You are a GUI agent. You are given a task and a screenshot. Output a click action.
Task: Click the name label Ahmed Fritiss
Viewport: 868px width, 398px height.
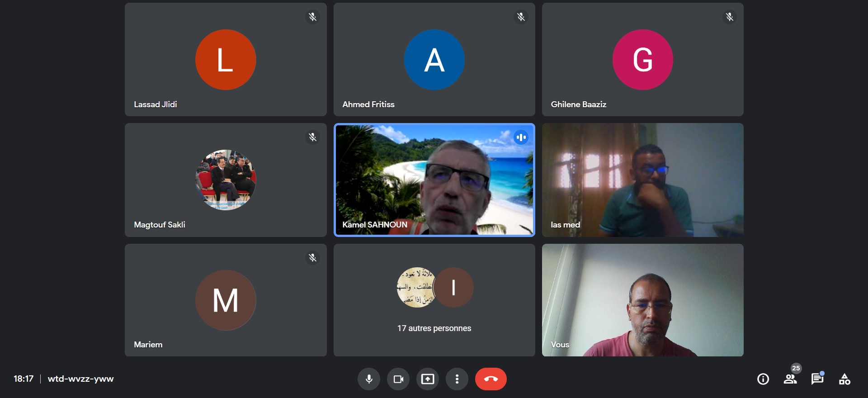tap(368, 104)
